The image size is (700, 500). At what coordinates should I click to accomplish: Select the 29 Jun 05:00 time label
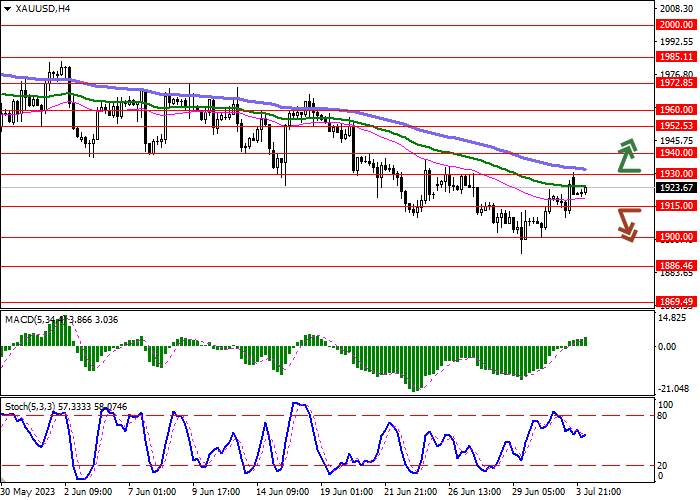click(x=539, y=492)
